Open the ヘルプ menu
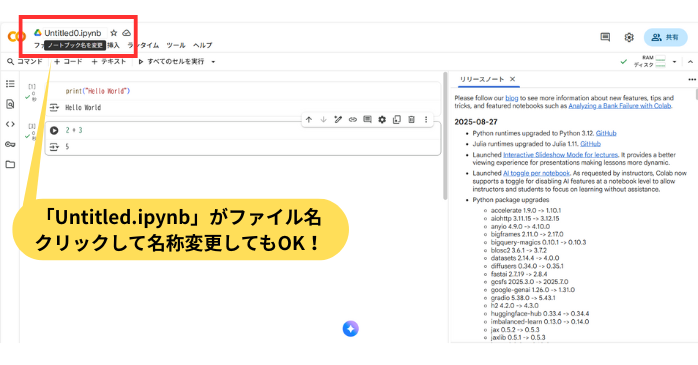Image resolution: width=698 pixels, height=365 pixels. [x=203, y=45]
